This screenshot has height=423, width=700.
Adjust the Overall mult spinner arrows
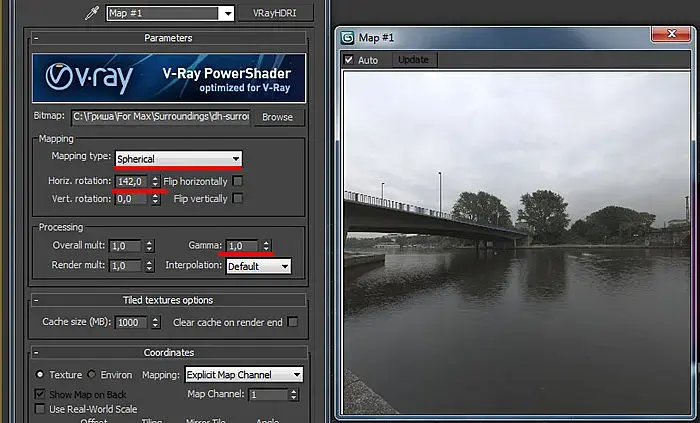pos(150,246)
